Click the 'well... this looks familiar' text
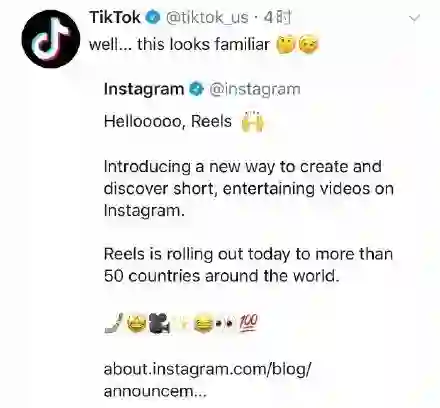Screen dimensions: 440x408 click(x=179, y=45)
